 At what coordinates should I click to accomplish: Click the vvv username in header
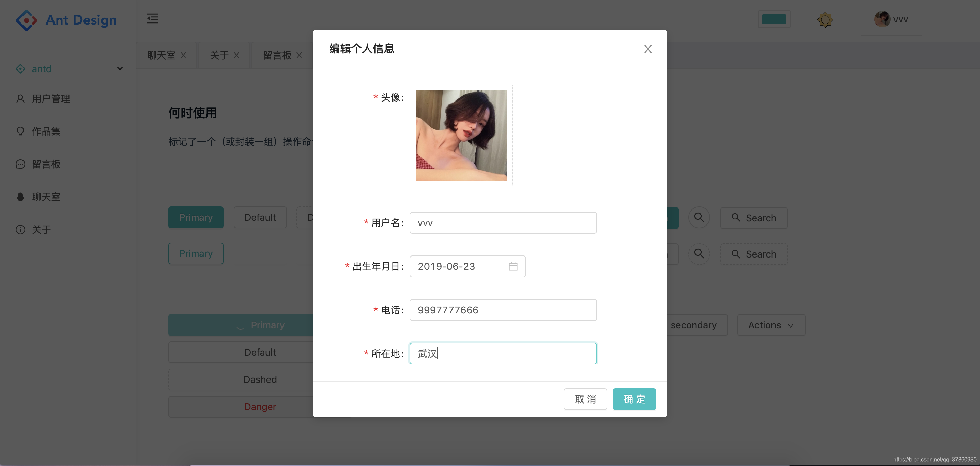pos(901,19)
